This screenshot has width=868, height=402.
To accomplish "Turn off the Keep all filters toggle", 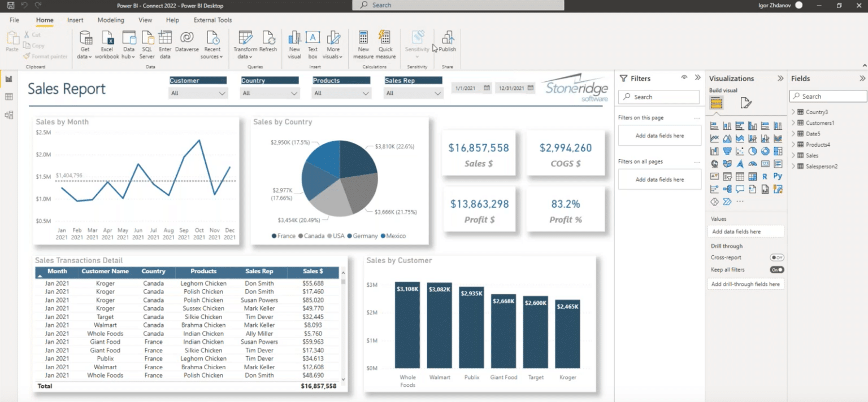I will pos(777,269).
